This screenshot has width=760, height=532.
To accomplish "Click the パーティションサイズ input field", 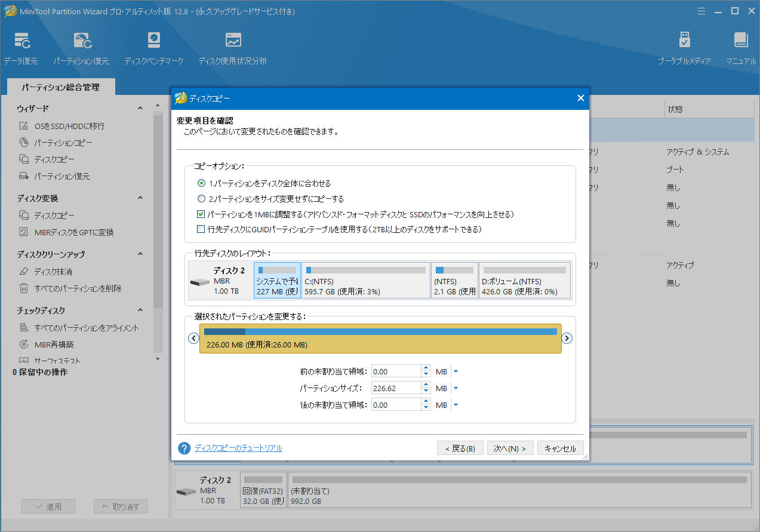I will click(396, 388).
